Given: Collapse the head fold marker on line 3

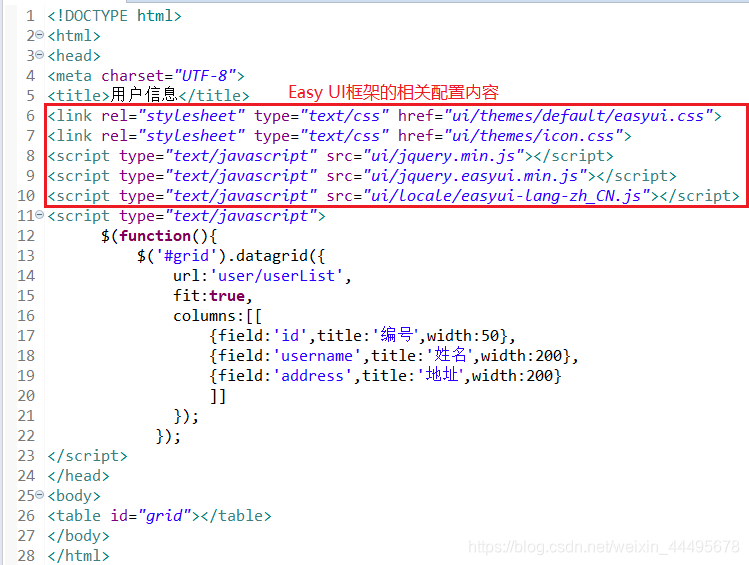Looking at the screenshot, I should (x=40, y=55).
